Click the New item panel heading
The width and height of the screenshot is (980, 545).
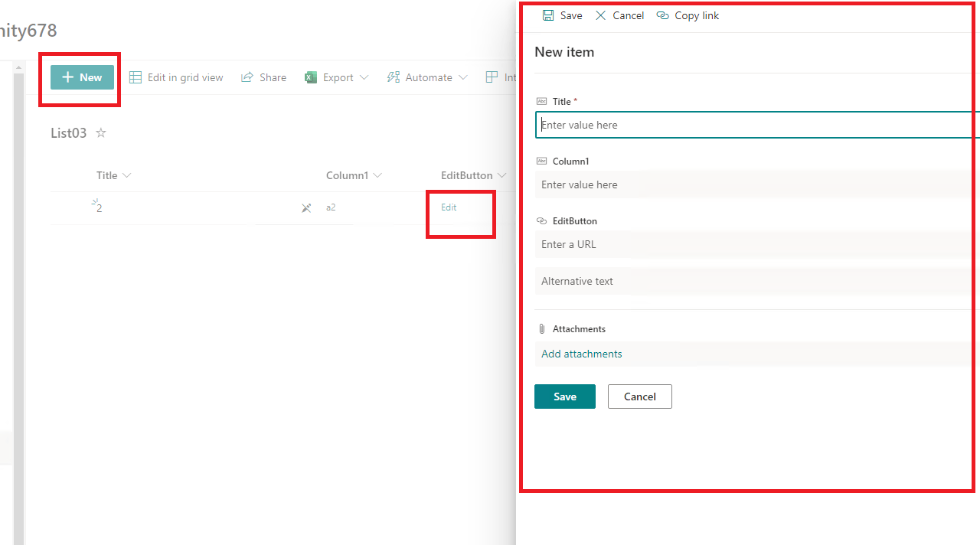click(x=564, y=52)
